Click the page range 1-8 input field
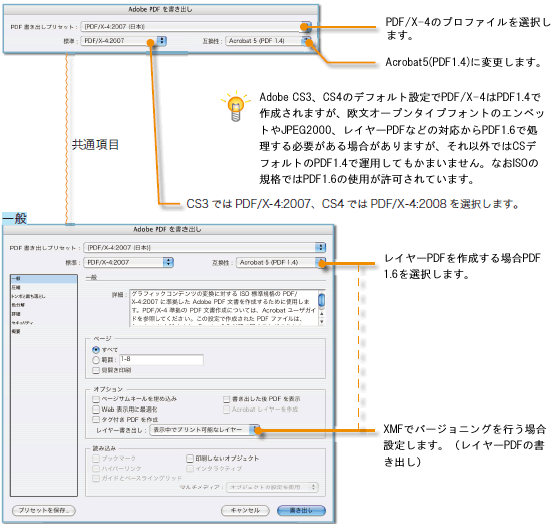 pos(161,360)
